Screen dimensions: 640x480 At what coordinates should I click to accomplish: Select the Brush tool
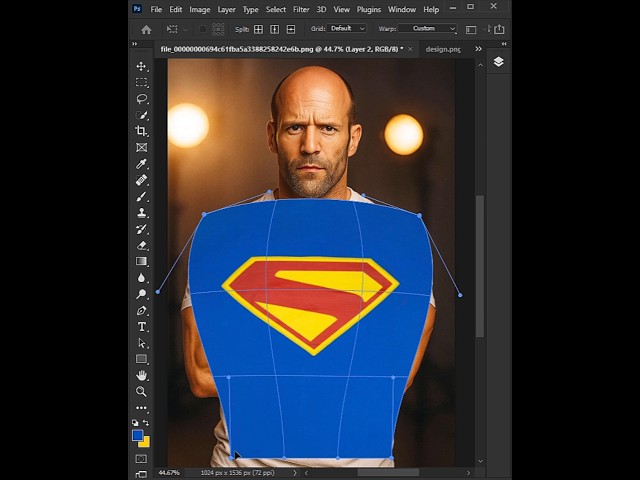[x=141, y=196]
